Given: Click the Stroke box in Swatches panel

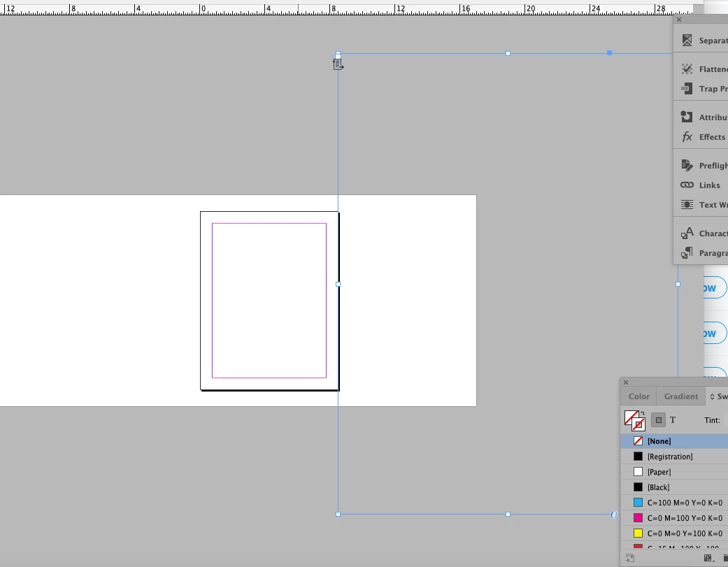Looking at the screenshot, I should (x=639, y=424).
